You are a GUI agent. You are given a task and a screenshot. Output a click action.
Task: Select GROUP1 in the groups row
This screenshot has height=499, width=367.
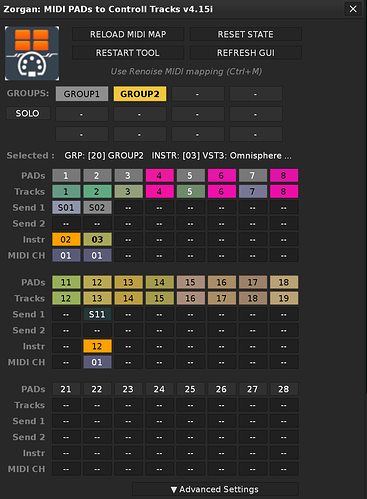[x=82, y=94]
